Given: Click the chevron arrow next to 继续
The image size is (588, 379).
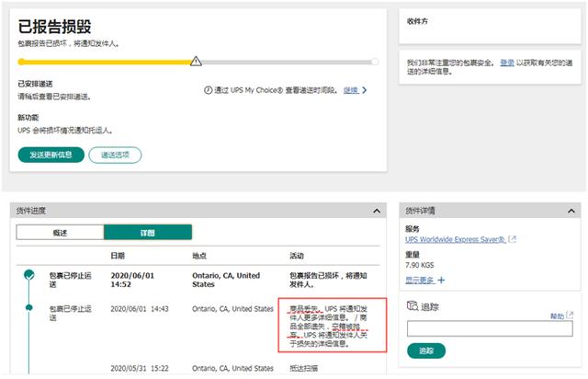Looking at the screenshot, I should (364, 90).
